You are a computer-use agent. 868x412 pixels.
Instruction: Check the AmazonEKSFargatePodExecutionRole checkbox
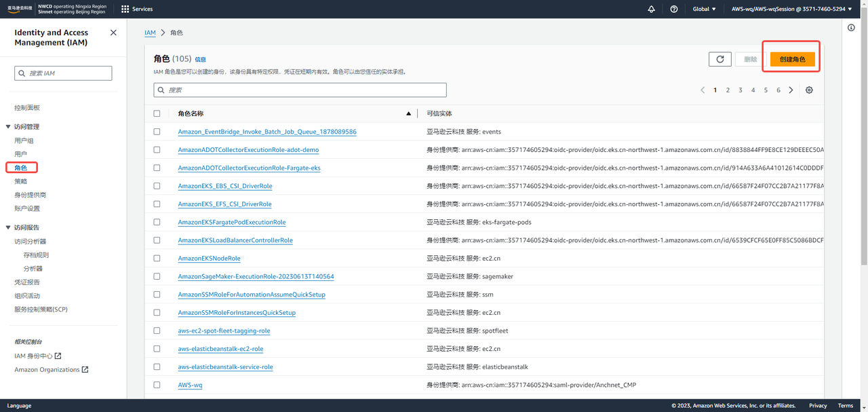pyautogui.click(x=157, y=222)
